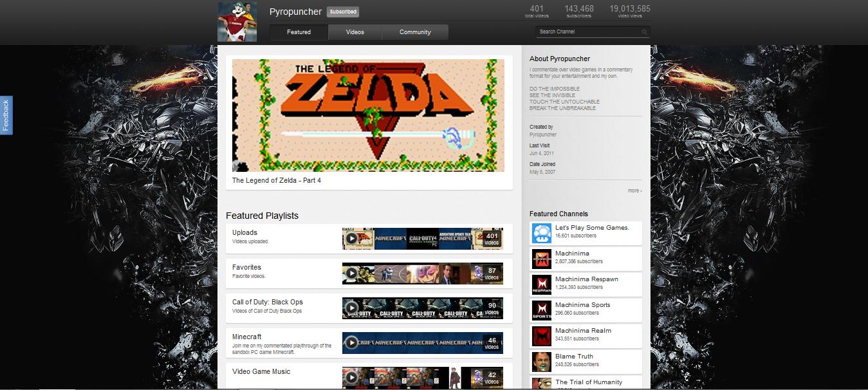Toggle the Subscribed button
868x390 pixels.
tap(342, 12)
